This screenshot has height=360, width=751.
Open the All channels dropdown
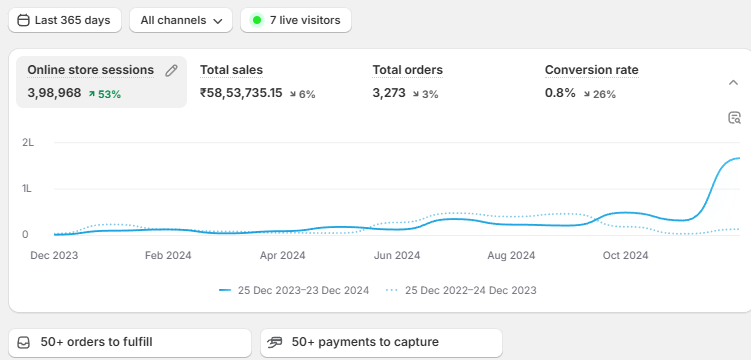coord(181,20)
